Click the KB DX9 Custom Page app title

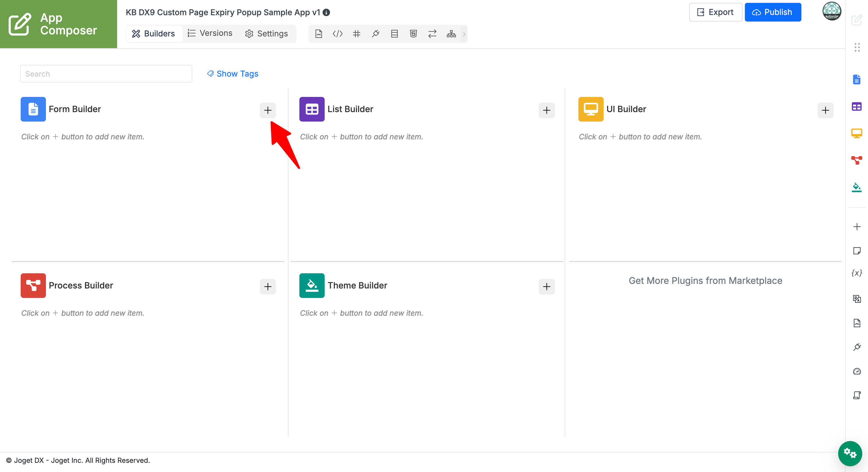(x=223, y=12)
